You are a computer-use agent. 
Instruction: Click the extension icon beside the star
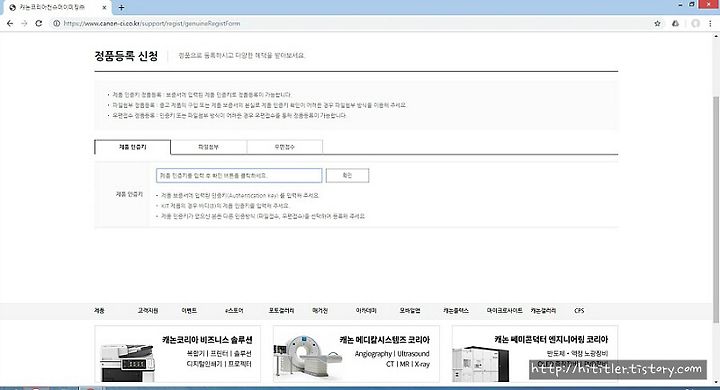[x=675, y=23]
